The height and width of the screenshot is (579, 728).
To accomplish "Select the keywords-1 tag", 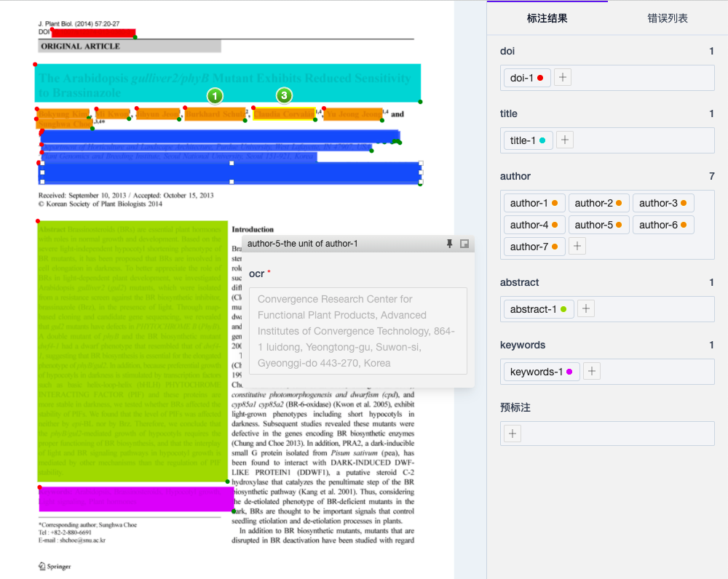I will (542, 371).
